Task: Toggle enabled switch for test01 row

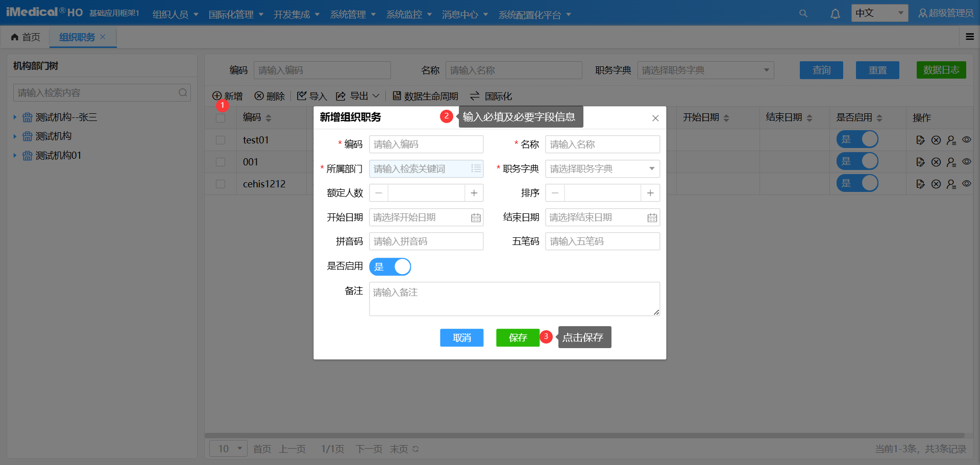Action: (x=857, y=139)
